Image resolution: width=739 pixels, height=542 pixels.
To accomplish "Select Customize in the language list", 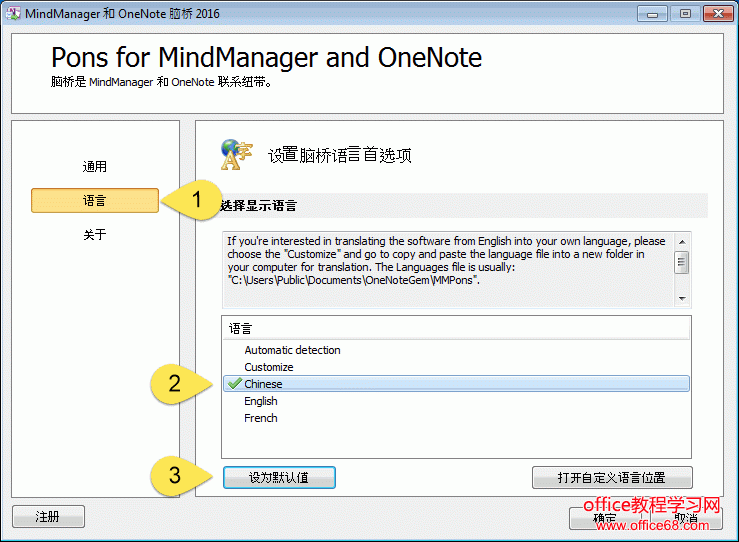I will [x=269, y=367].
